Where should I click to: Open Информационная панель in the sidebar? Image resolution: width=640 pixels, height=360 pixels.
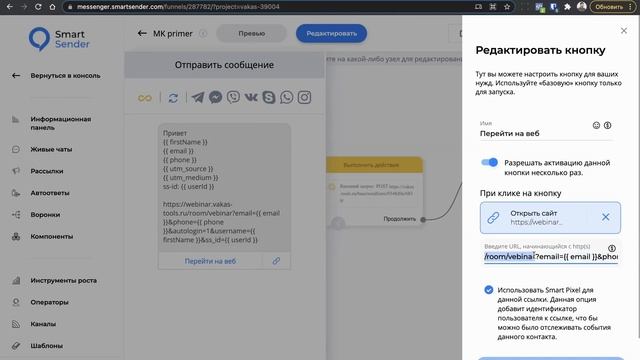(x=52, y=123)
